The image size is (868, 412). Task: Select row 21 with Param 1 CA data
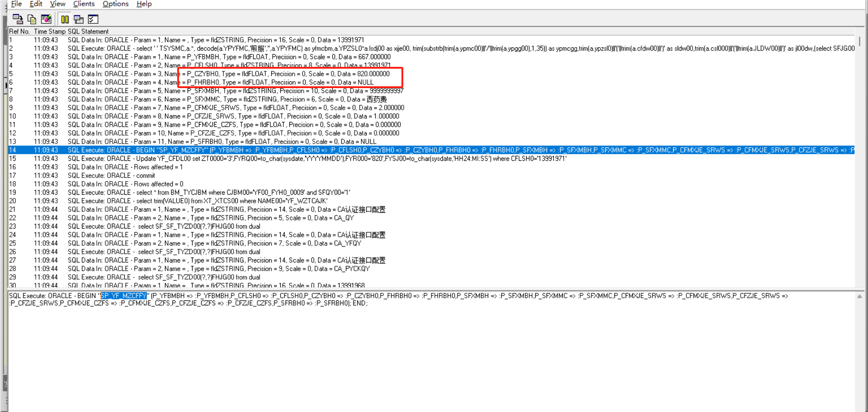click(x=431, y=210)
